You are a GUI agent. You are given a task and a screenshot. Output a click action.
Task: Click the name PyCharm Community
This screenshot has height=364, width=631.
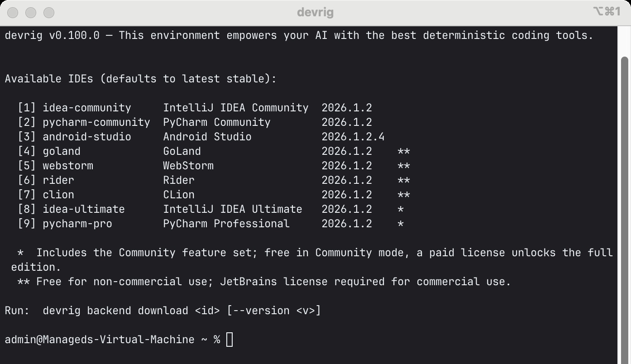[x=217, y=122]
